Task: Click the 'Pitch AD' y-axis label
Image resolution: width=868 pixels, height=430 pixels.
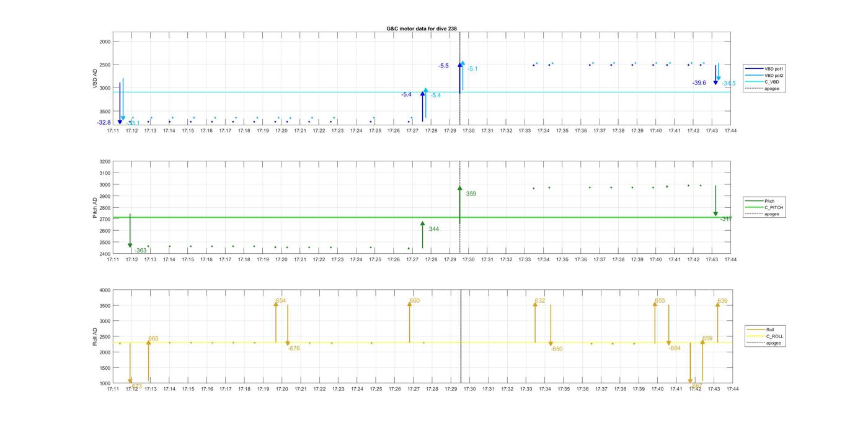Action: tap(95, 208)
